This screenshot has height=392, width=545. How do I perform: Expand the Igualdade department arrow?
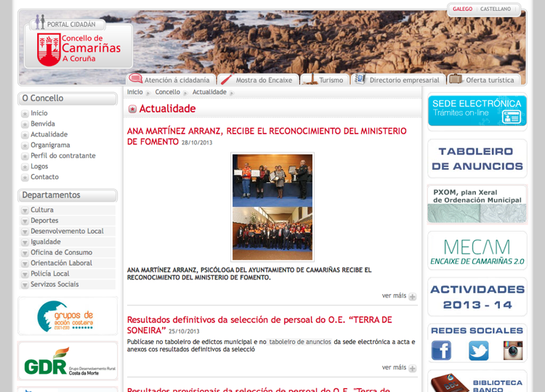point(25,242)
